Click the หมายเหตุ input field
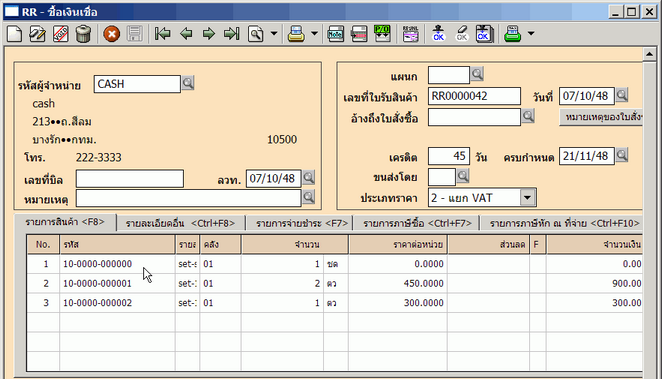The image size is (662, 379). (189, 198)
